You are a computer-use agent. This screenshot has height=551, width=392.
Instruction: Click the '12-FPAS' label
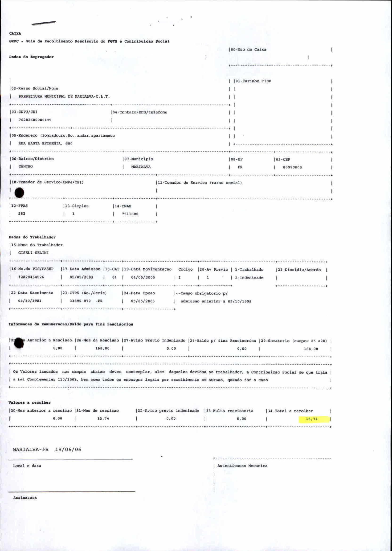[x=19, y=206]
